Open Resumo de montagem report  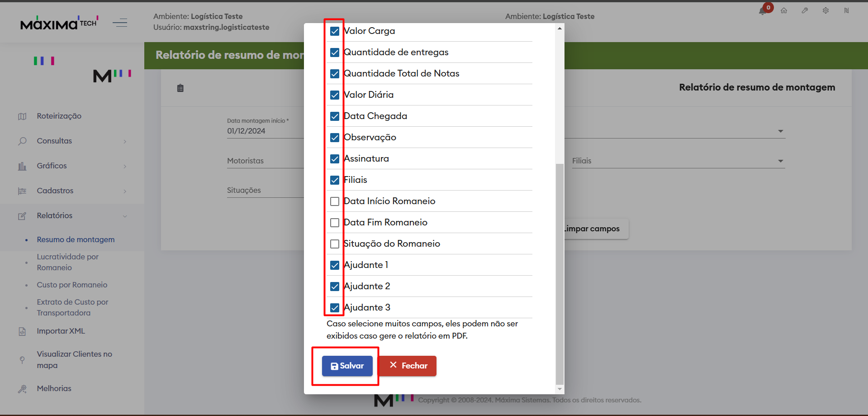pyautogui.click(x=76, y=239)
